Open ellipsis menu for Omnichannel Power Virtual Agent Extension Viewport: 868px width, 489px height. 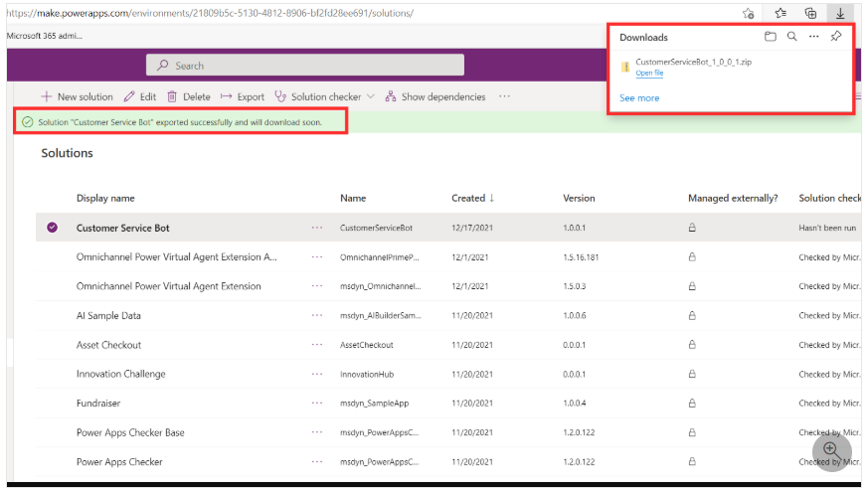[x=316, y=286]
